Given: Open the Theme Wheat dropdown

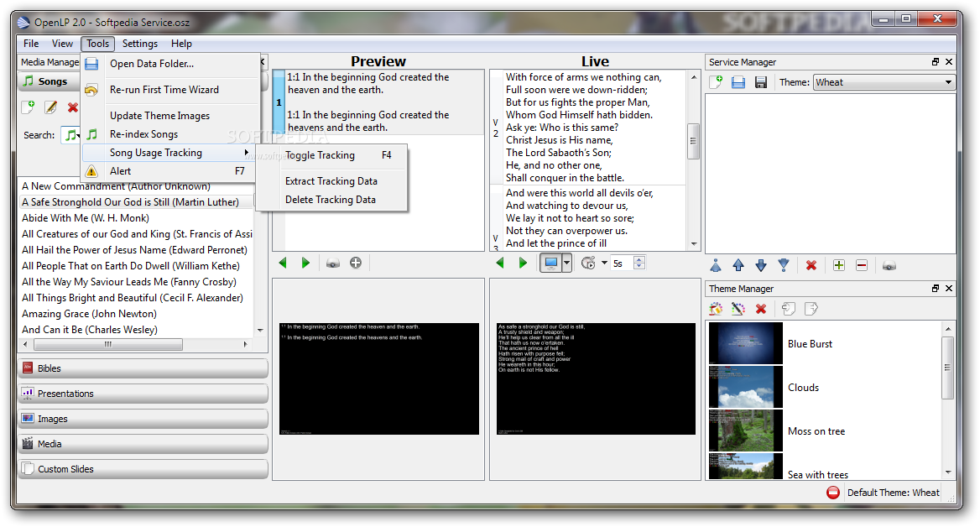Looking at the screenshot, I should coord(884,82).
